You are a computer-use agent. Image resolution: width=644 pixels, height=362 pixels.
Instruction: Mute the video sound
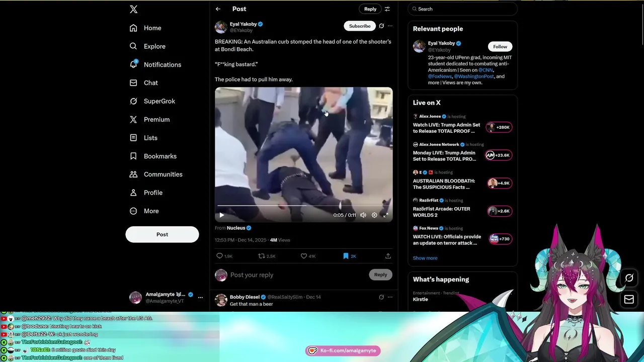click(x=363, y=215)
